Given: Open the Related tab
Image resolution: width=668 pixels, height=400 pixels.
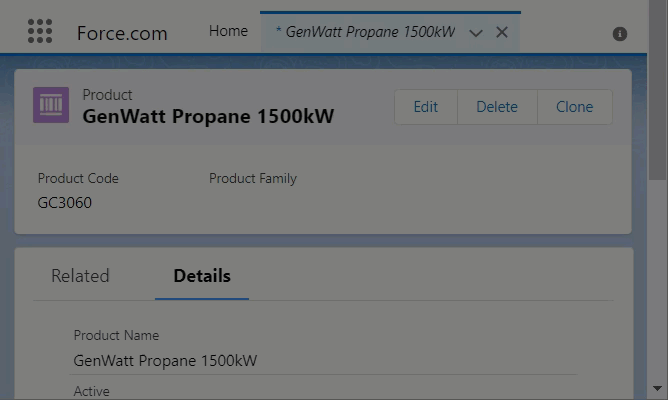Looking at the screenshot, I should (80, 276).
